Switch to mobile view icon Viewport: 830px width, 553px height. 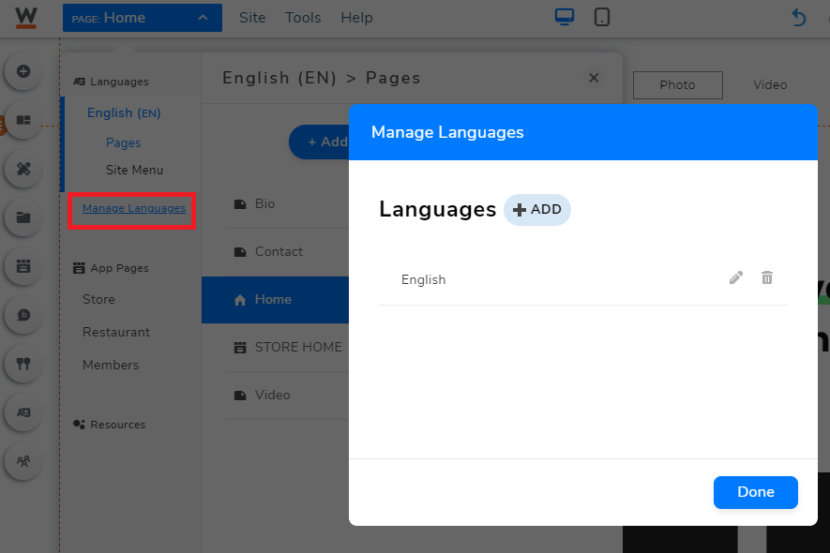click(602, 17)
